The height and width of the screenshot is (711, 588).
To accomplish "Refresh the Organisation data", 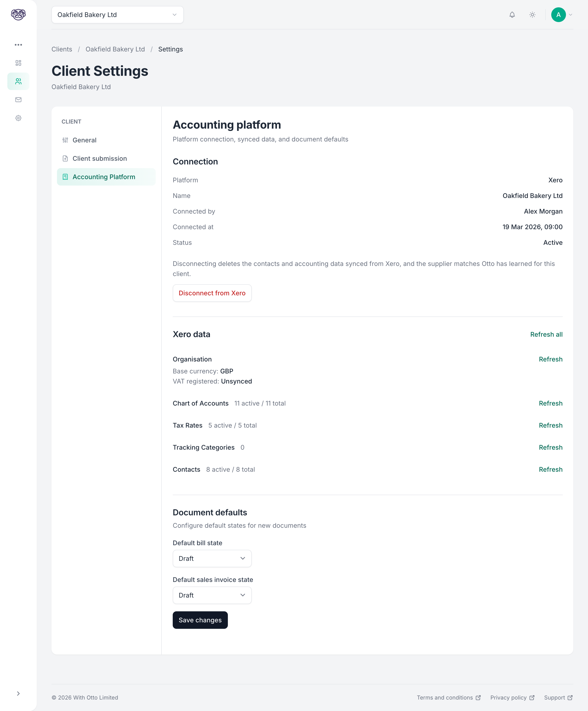I will (550, 359).
